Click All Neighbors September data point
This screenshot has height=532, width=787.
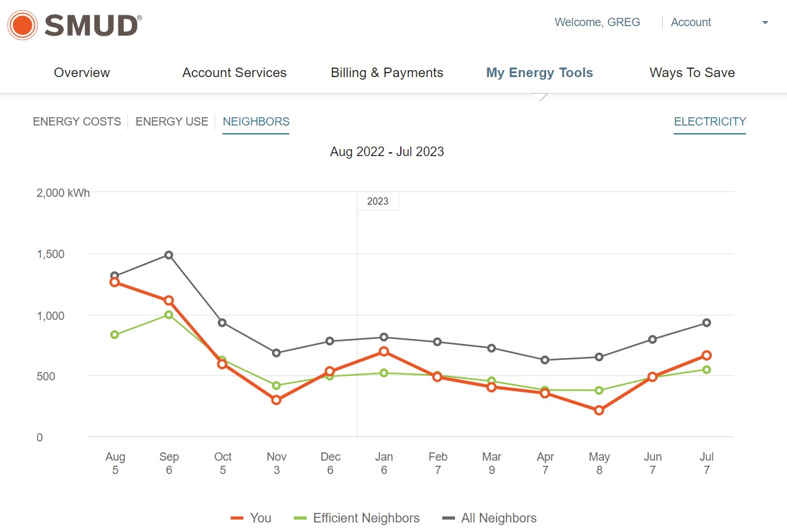point(169,255)
